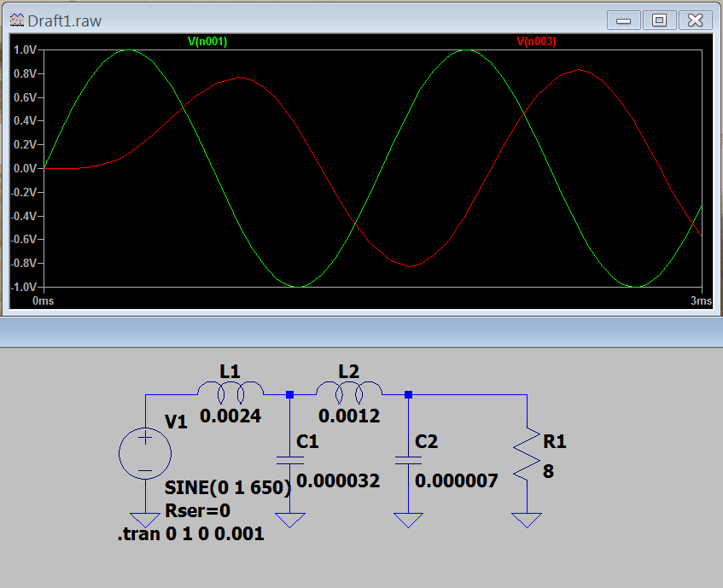Click the R1 resistance value 8
723x588 pixels.
pos(548,471)
